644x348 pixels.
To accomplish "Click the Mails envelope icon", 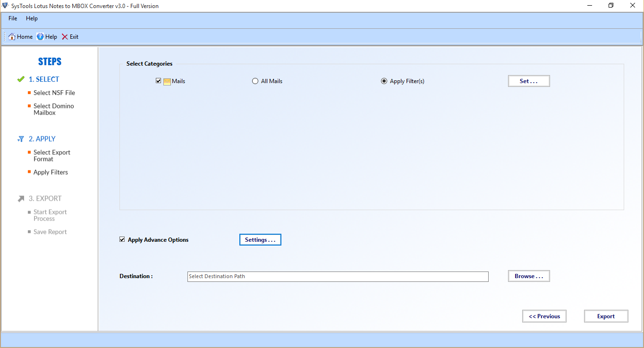I will [x=167, y=81].
